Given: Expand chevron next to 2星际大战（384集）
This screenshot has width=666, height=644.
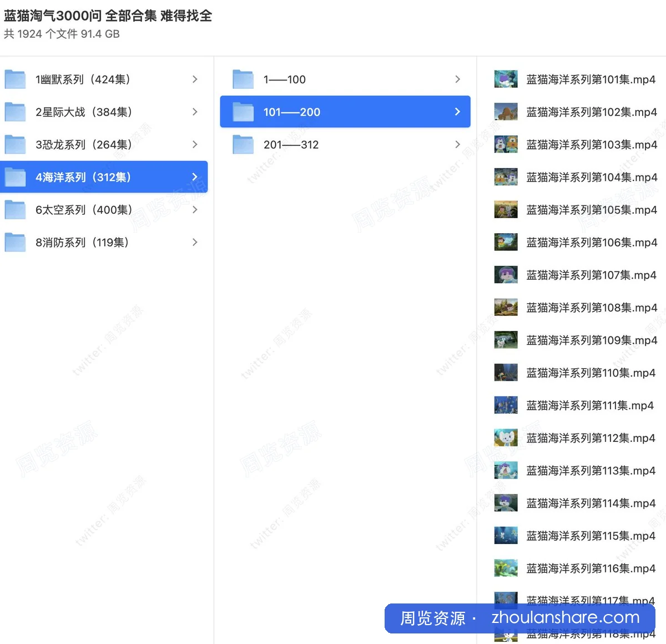Looking at the screenshot, I should (195, 112).
